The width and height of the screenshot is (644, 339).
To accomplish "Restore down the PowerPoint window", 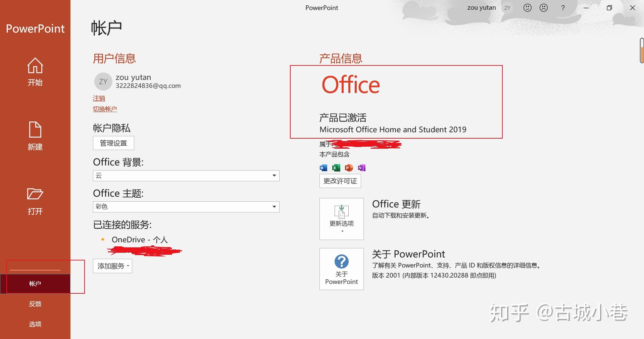I will click(609, 8).
